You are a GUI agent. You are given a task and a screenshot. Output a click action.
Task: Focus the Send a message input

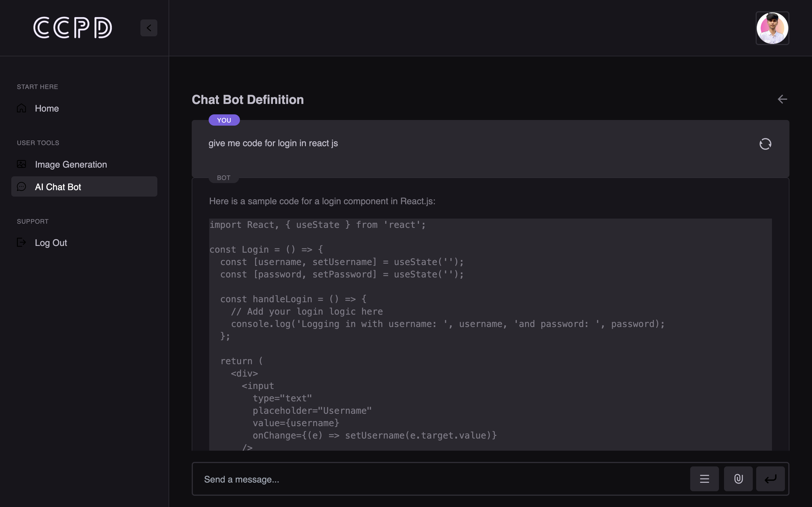[440, 479]
